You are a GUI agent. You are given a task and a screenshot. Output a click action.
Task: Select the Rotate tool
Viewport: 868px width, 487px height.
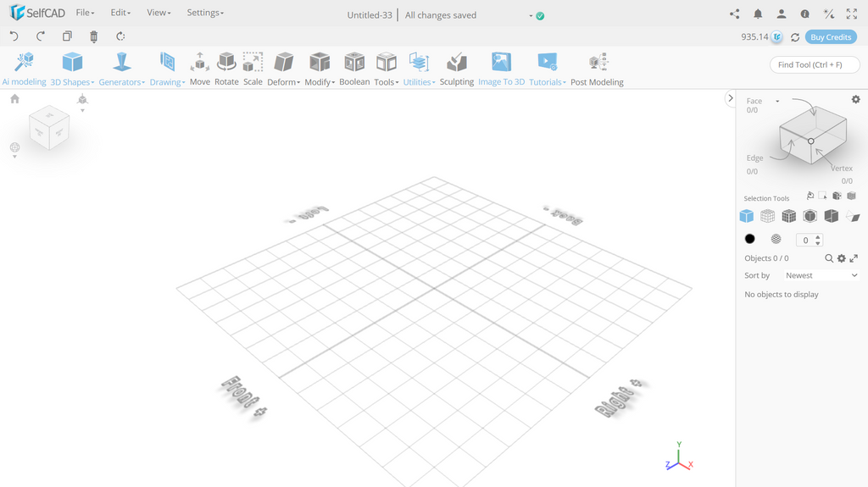point(226,69)
